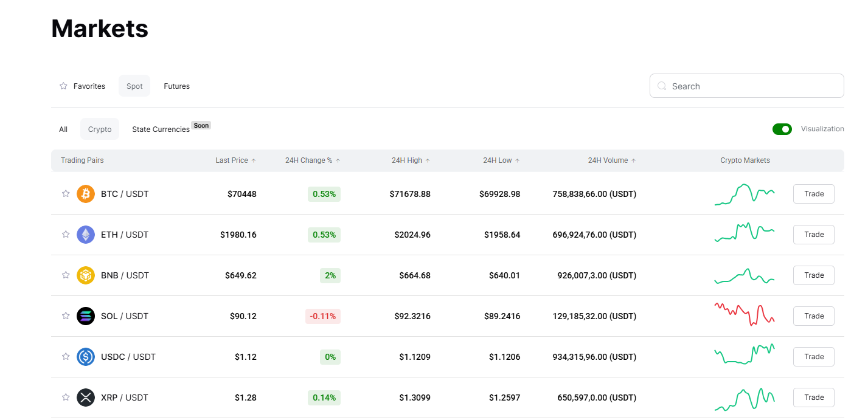This screenshot has width=868, height=420.
Task: Click the USDC coin icon
Action: [86, 357]
